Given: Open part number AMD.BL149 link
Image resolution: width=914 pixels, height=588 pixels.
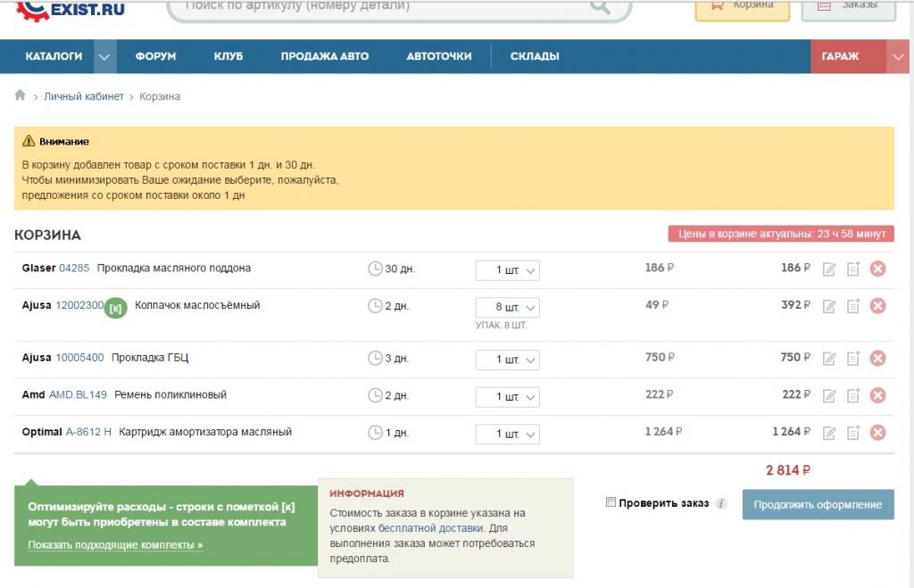Looking at the screenshot, I should click(x=79, y=395).
